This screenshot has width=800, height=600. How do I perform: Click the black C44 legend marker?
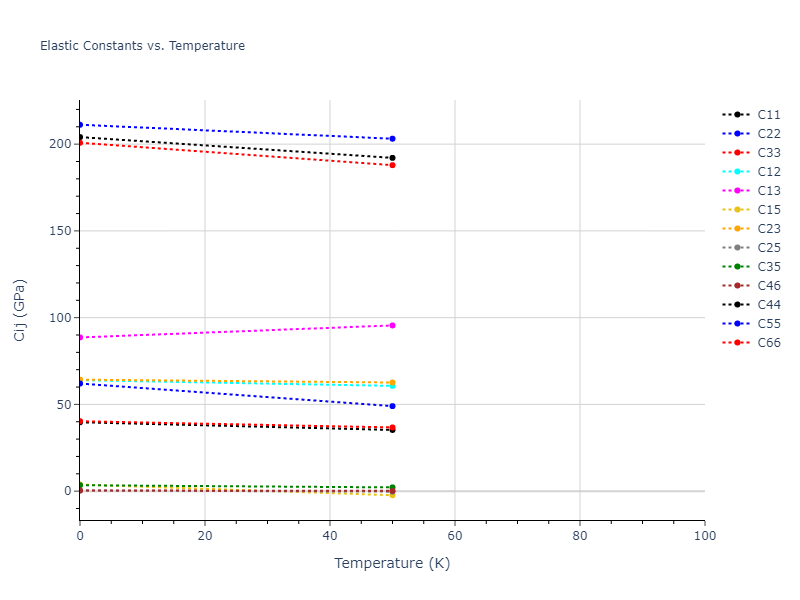(x=737, y=305)
